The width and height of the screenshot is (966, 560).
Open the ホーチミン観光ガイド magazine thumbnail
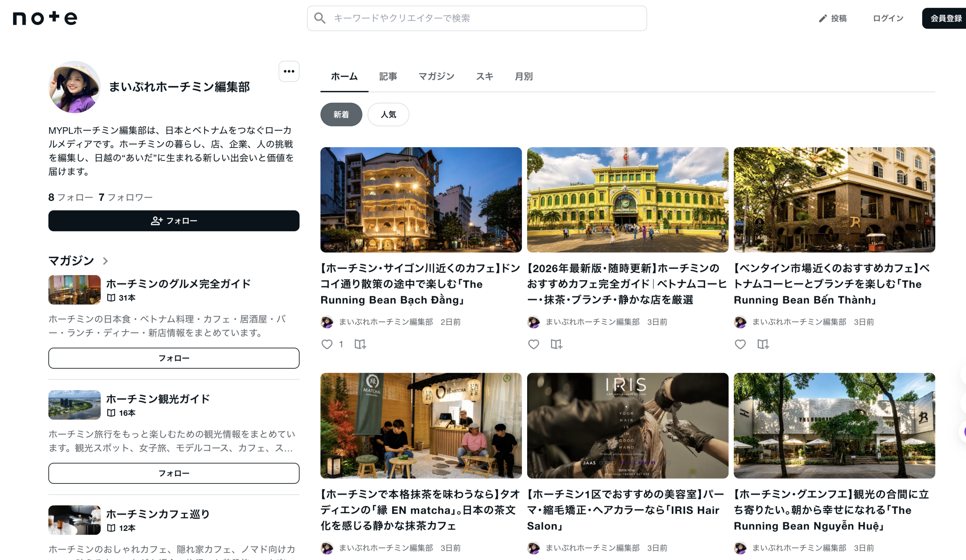(74, 405)
